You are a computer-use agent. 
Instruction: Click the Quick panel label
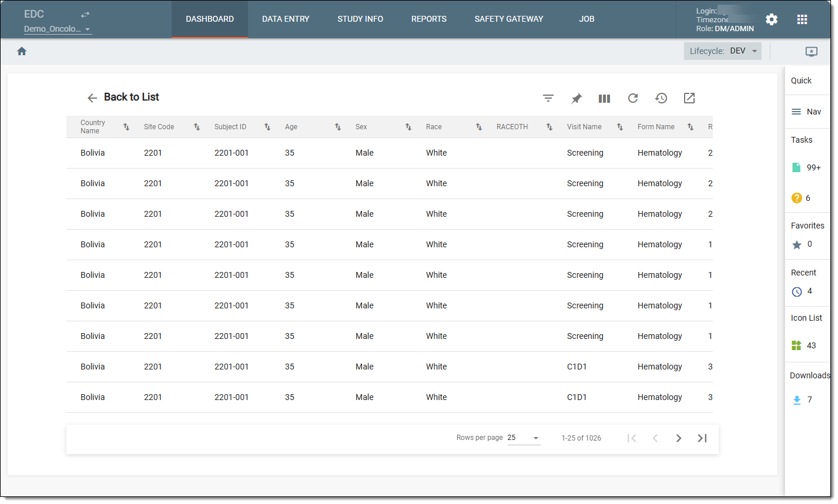[801, 80]
